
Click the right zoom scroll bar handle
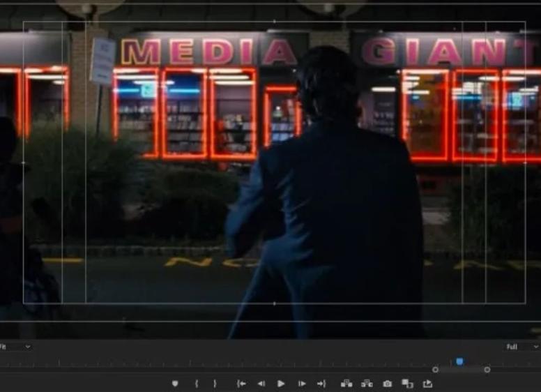point(487,370)
